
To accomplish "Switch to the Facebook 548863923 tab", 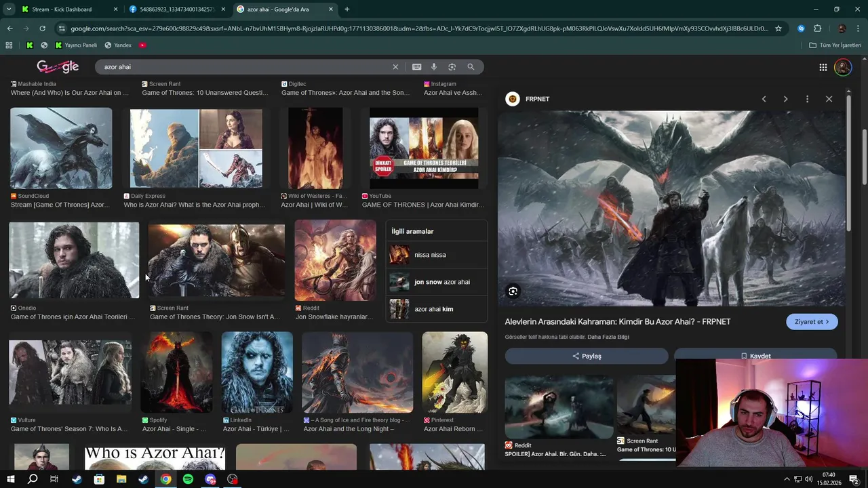I will pos(176,9).
